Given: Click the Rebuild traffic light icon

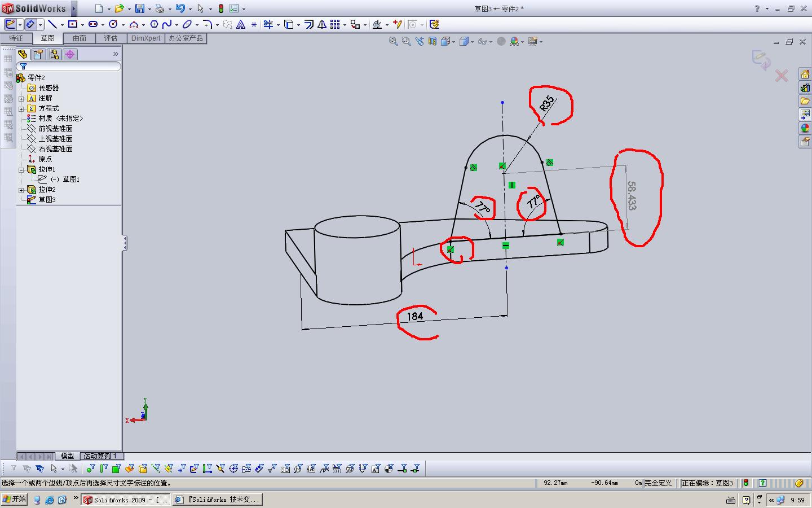Looking at the screenshot, I should pyautogui.click(x=220, y=8).
